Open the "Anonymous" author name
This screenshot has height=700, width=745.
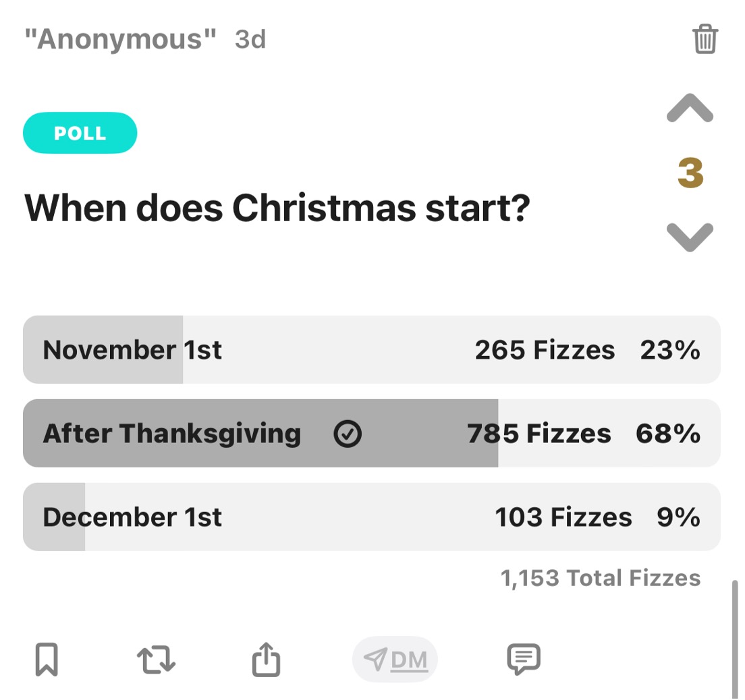tap(120, 39)
